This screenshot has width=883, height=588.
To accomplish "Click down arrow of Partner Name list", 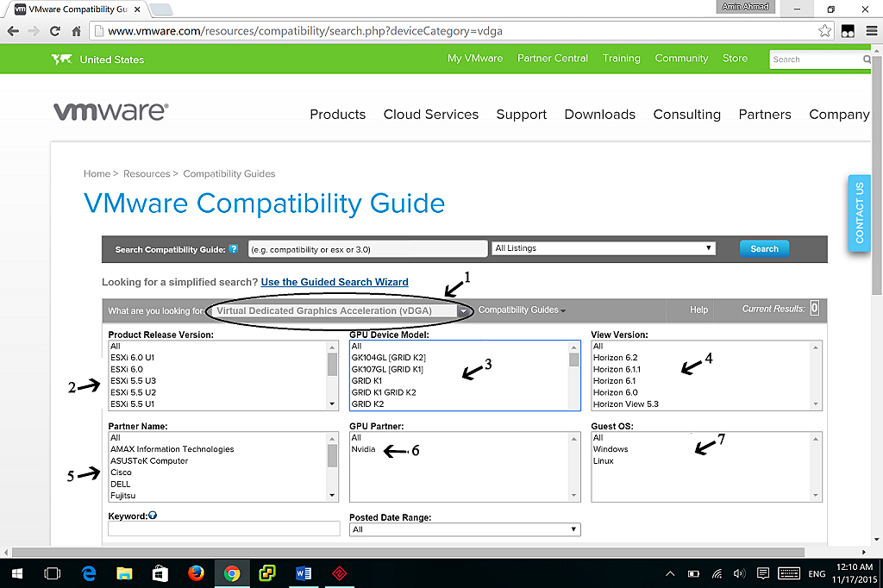I will coord(332,496).
